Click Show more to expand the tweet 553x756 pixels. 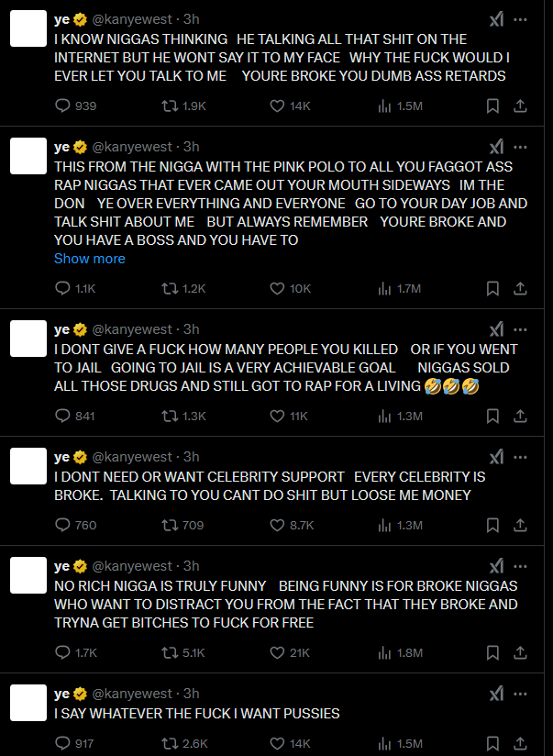point(89,259)
